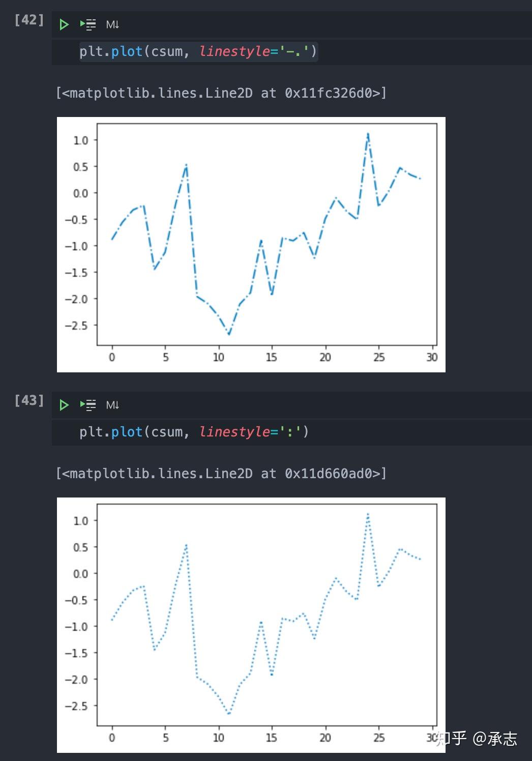Click the 知乎 @承志 watermark

(x=476, y=738)
